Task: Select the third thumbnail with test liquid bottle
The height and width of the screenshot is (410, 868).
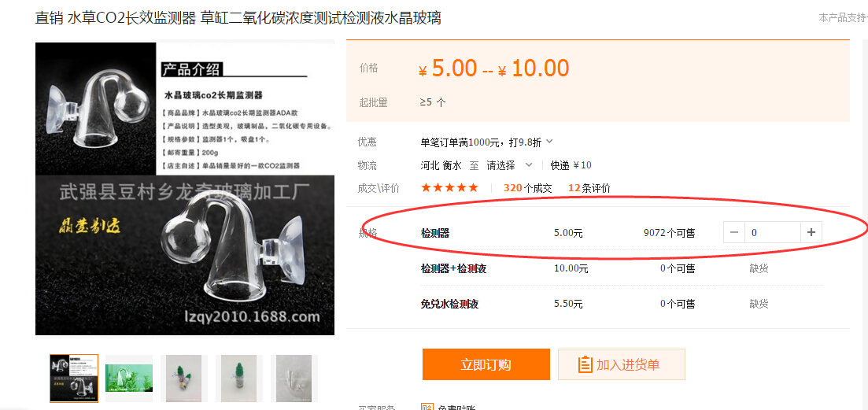Action: pyautogui.click(x=184, y=379)
